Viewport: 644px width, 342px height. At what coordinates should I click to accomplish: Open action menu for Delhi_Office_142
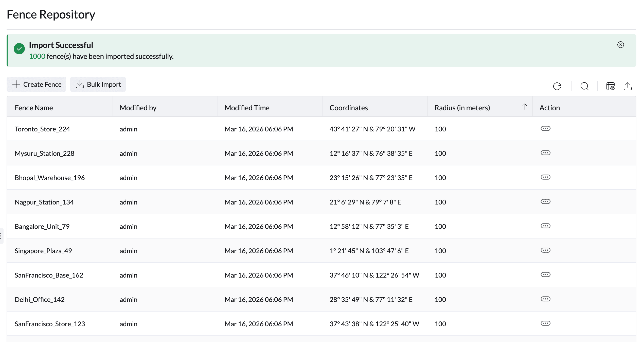click(545, 299)
